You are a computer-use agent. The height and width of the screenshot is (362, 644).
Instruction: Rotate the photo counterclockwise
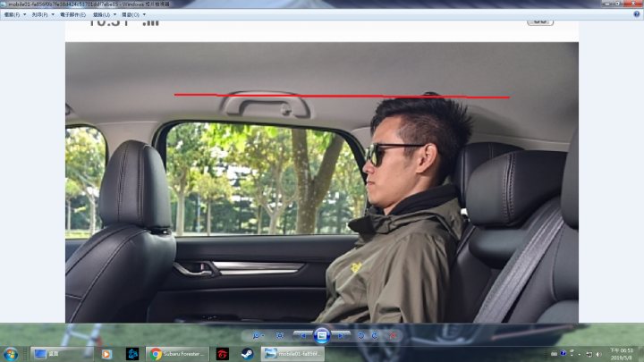click(361, 336)
